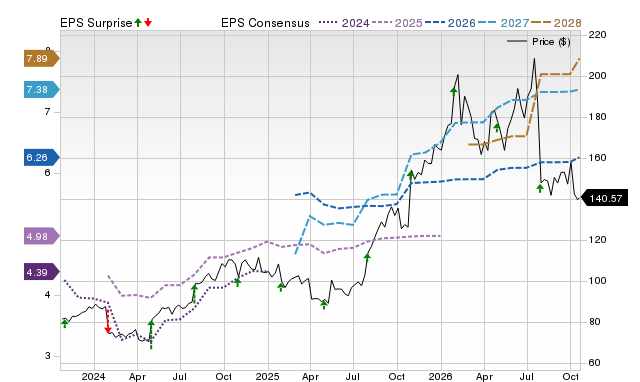This screenshot has width=640, height=382.
Task: Click the 180 price axis label
Action: pyautogui.click(x=597, y=117)
